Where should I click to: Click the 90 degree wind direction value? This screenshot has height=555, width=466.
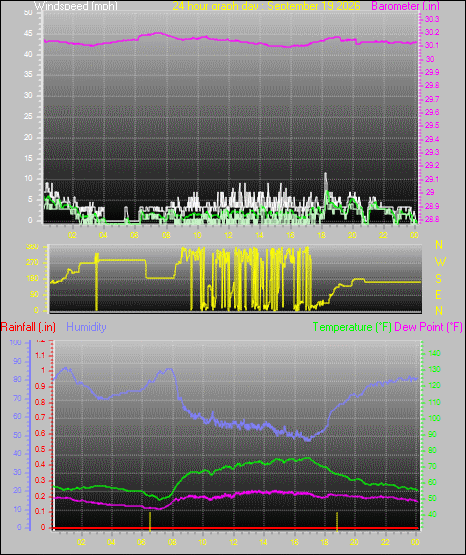tap(34, 294)
